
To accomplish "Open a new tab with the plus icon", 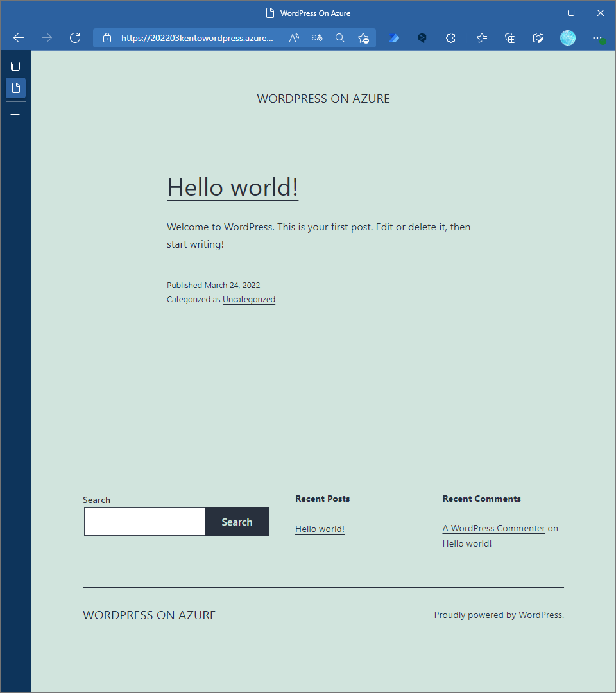I will (x=15, y=114).
